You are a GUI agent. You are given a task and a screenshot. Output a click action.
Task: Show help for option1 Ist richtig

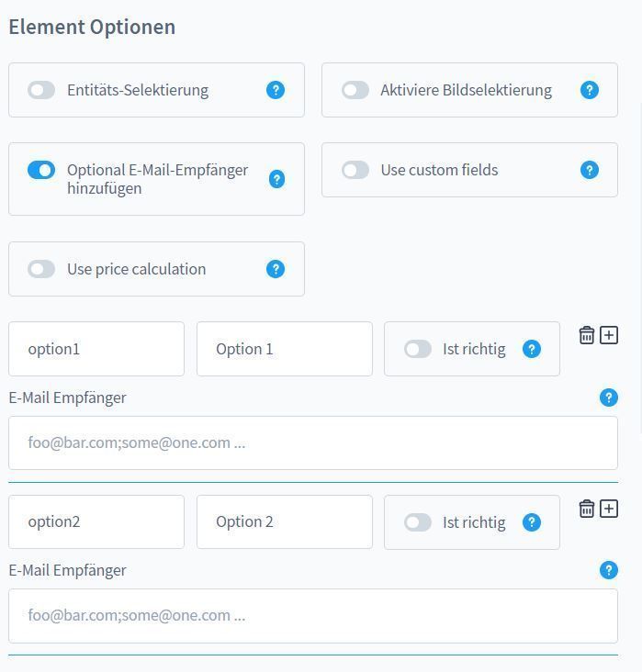pyautogui.click(x=532, y=349)
